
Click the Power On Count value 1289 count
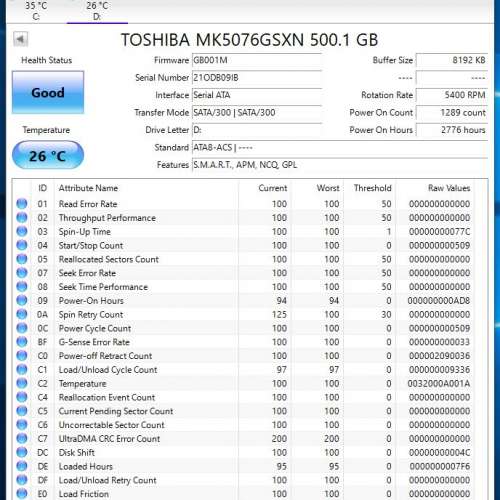(x=452, y=112)
